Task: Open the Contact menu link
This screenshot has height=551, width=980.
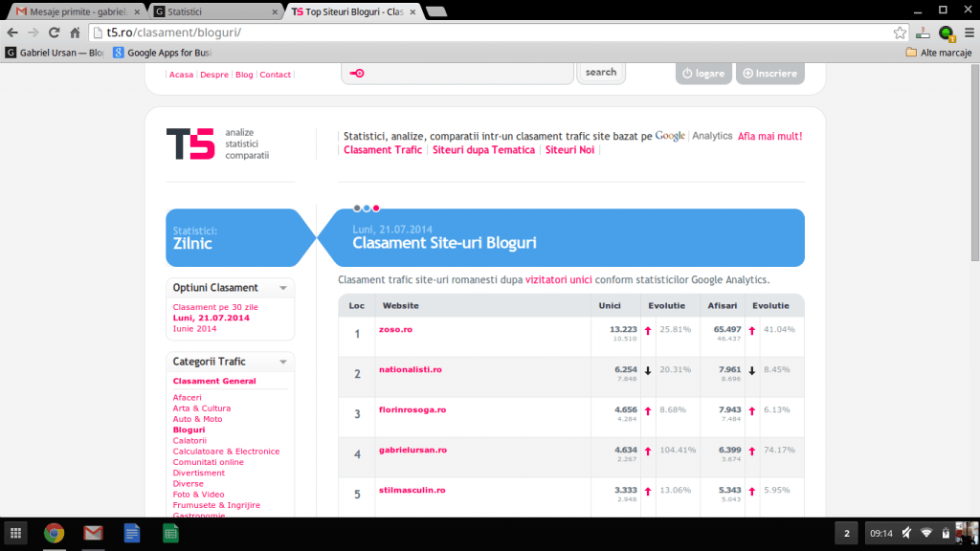Action: click(x=275, y=75)
